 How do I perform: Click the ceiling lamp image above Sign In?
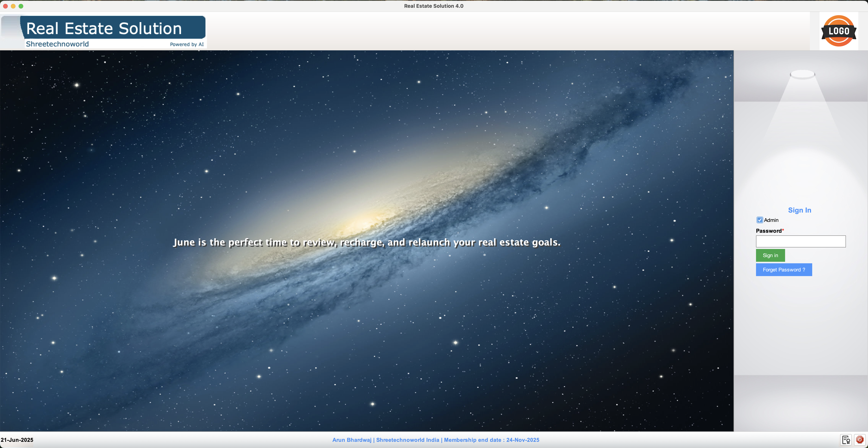[802, 74]
